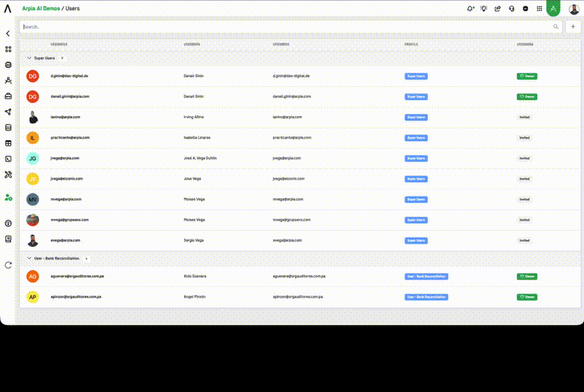584x392 pixels.
Task: Open the headset support icon
Action: [x=512, y=9]
